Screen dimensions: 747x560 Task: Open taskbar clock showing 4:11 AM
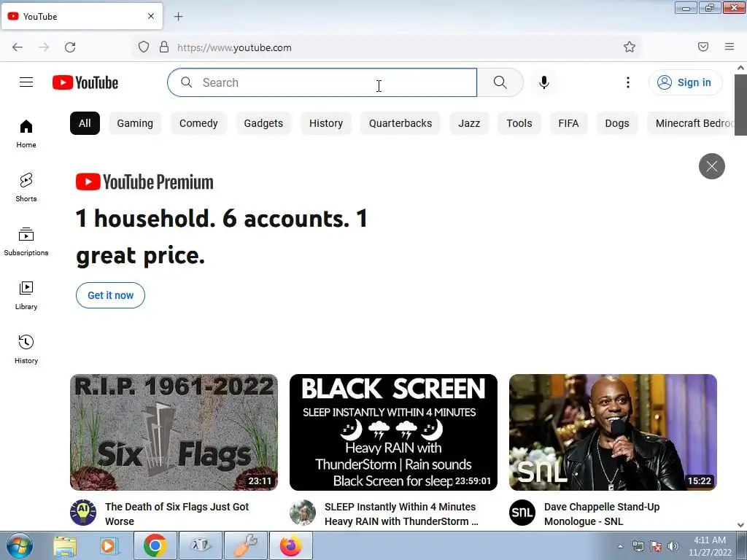pos(710,546)
